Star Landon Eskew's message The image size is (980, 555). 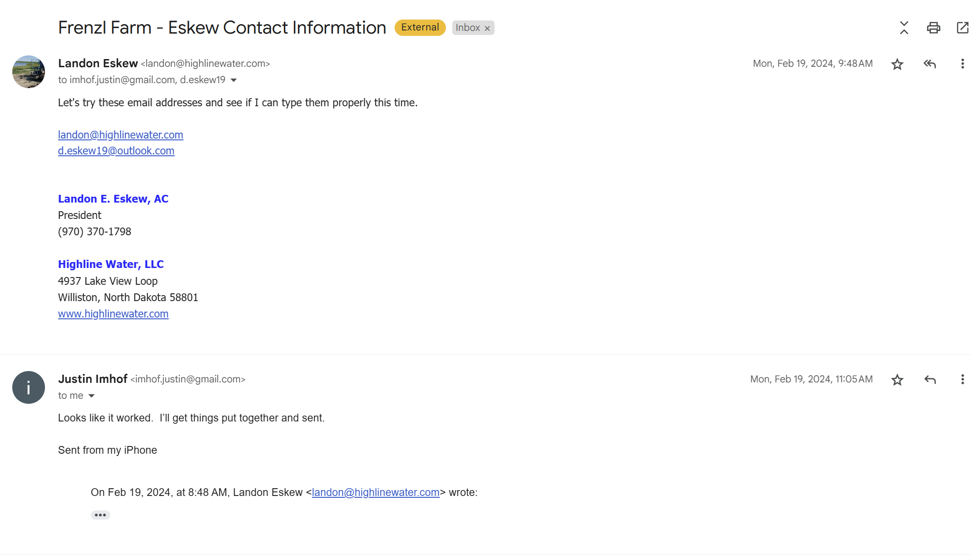click(897, 64)
